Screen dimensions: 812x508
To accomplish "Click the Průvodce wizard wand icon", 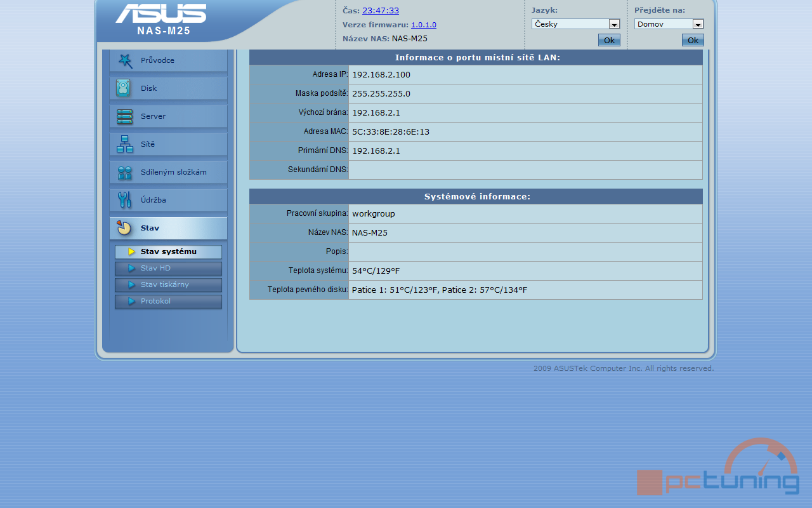I will point(125,60).
